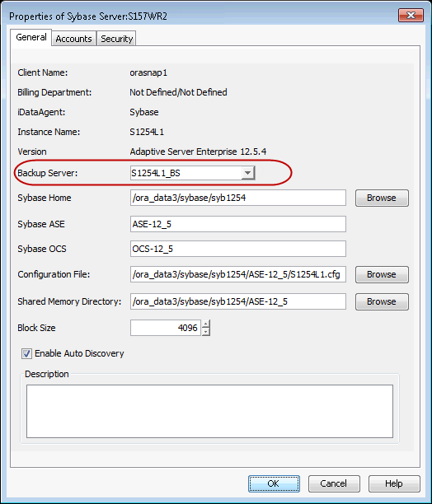432x504 pixels.
Task: Click the Backup Server label
Action: tap(48, 173)
